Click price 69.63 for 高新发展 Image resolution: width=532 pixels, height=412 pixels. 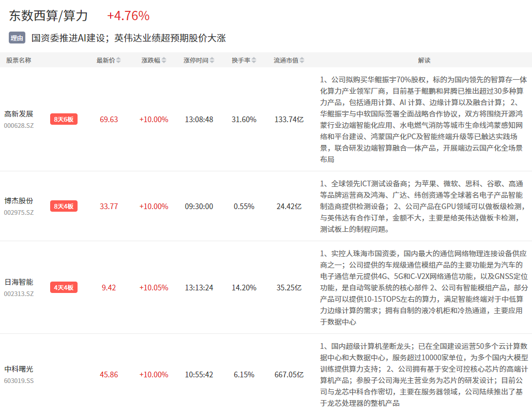coord(109,120)
